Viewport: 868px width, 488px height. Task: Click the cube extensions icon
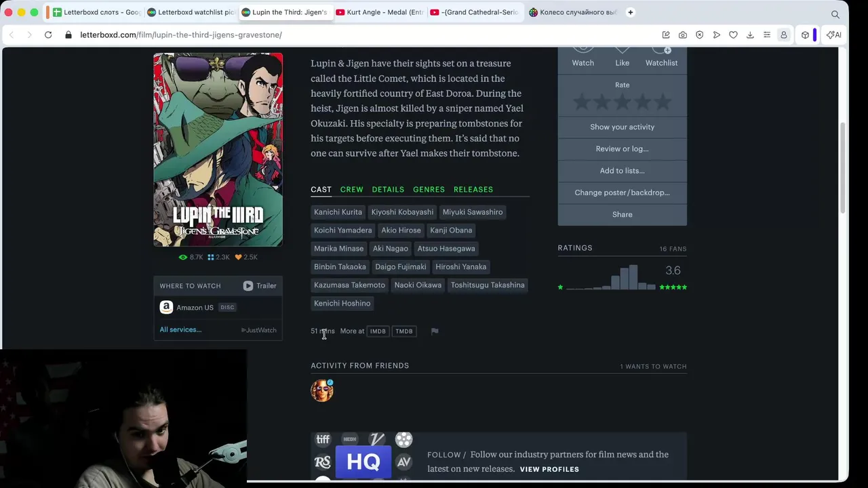click(805, 35)
